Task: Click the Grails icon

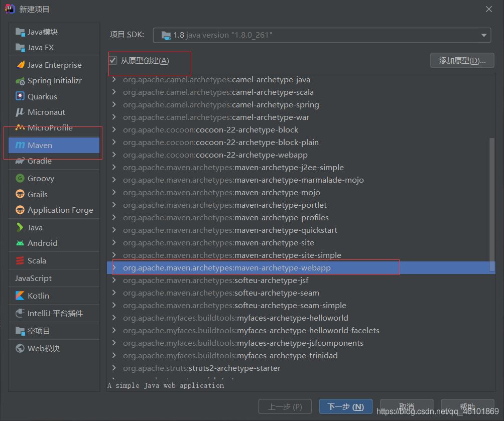Action: pos(20,194)
